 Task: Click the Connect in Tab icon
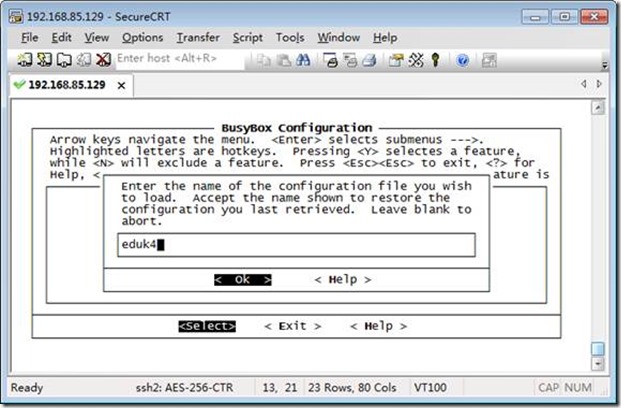pos(64,60)
